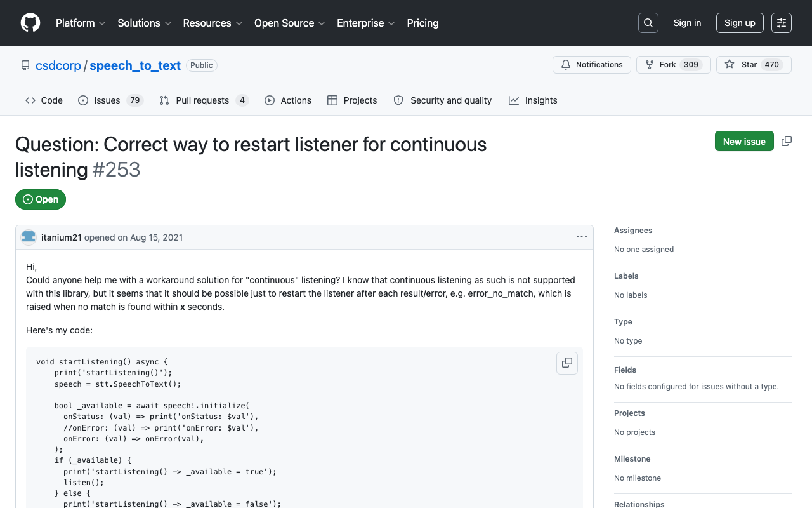Viewport: 812px width, 508px height.
Task: Select the Fields sidebar heading
Action: 625,370
